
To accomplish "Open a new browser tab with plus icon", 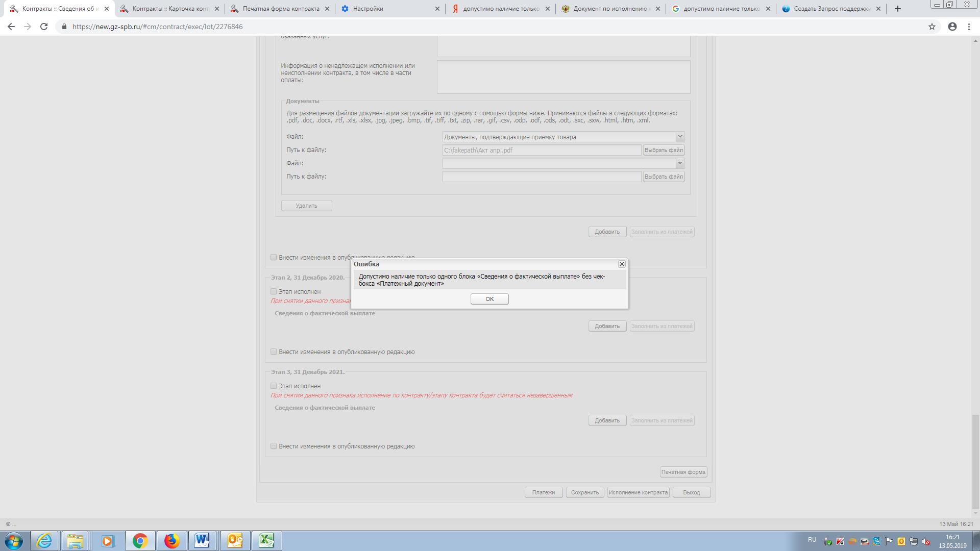I will click(x=898, y=9).
